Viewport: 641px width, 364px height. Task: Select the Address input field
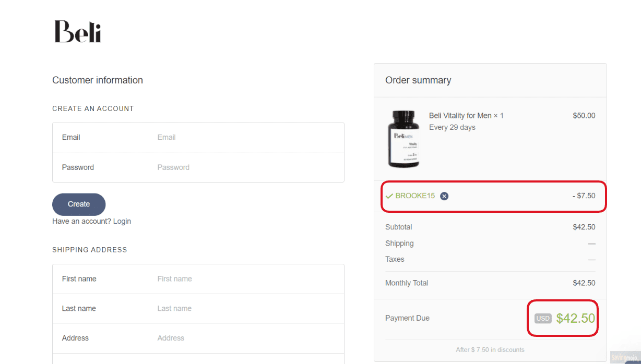[198, 338]
